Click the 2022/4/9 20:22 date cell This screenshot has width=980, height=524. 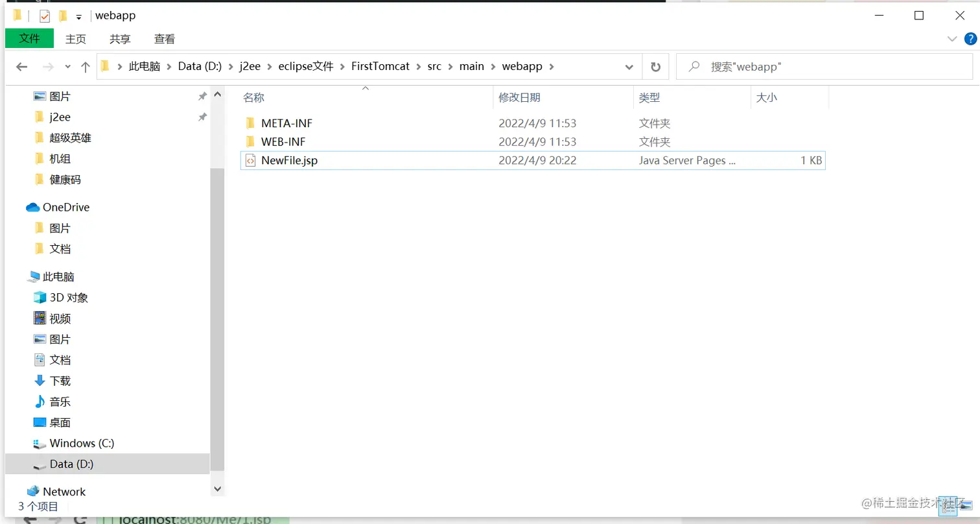[537, 160]
